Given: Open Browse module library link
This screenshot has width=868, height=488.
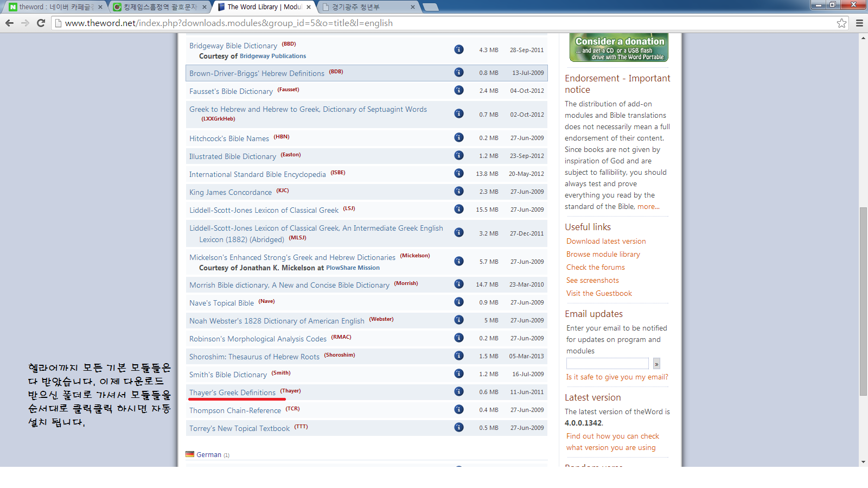Looking at the screenshot, I should [x=603, y=254].
